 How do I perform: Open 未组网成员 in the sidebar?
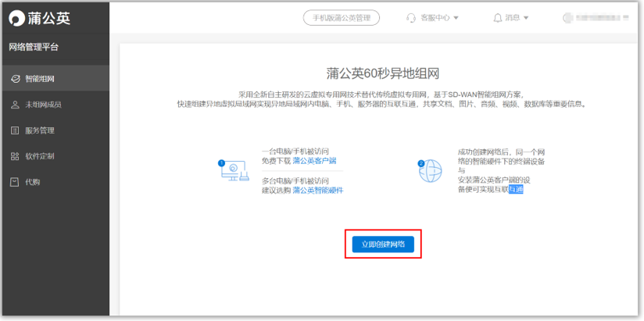point(55,105)
